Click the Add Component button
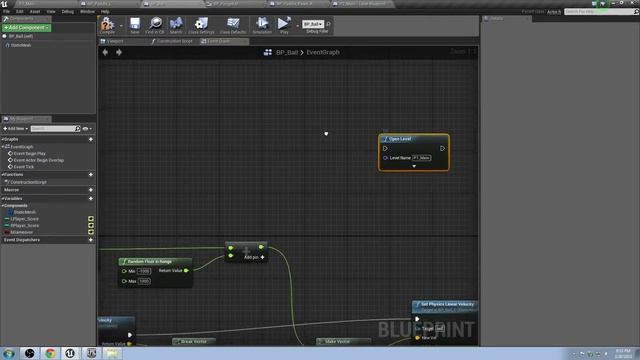This screenshot has height=360, width=640. point(27,28)
